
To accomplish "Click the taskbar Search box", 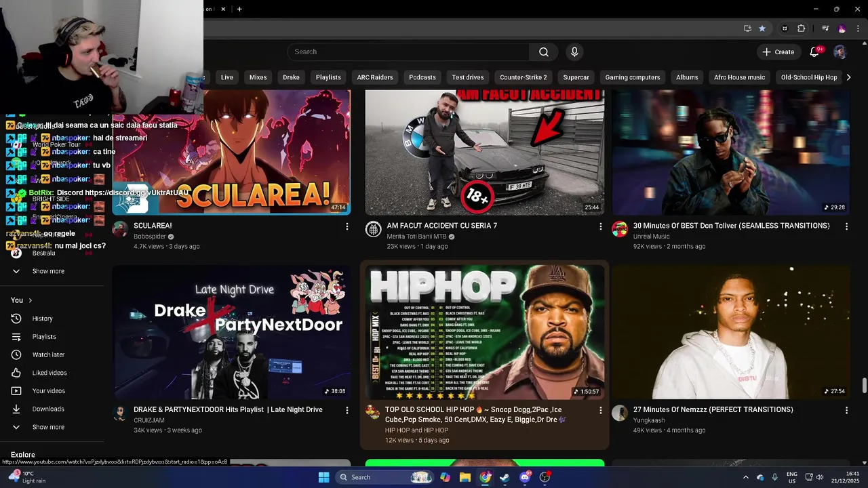I will [384, 477].
